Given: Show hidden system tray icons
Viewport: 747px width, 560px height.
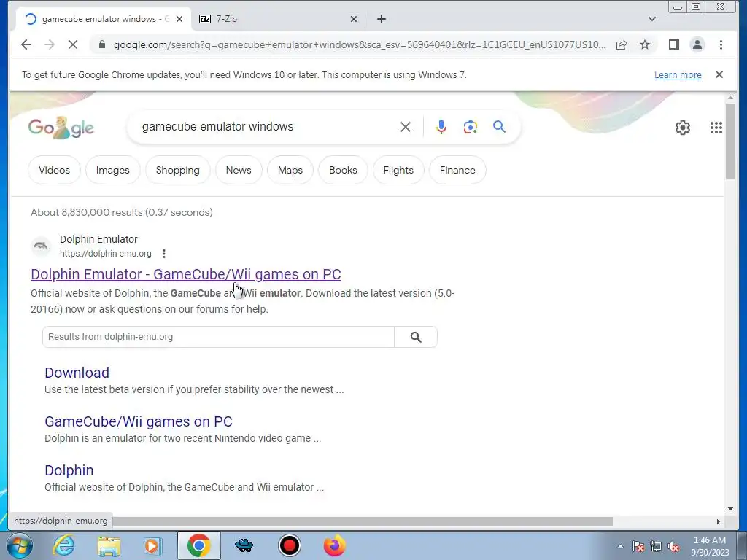Looking at the screenshot, I should click(620, 546).
